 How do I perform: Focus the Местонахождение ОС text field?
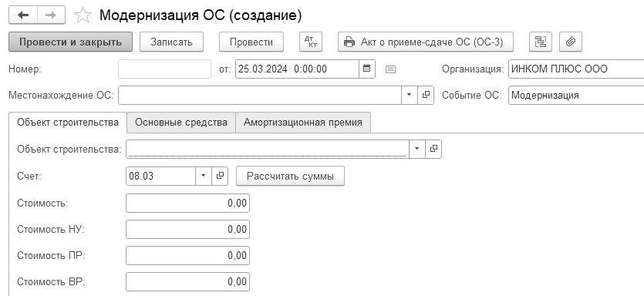coord(260,96)
